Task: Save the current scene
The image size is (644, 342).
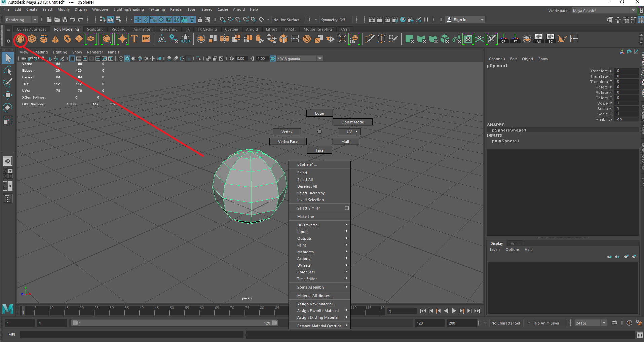Action: (x=65, y=20)
